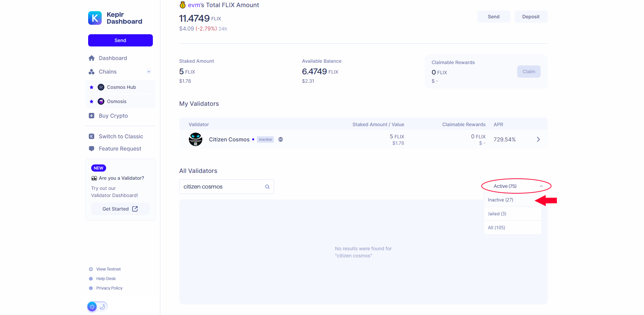Open the Help Desk link

click(106, 279)
